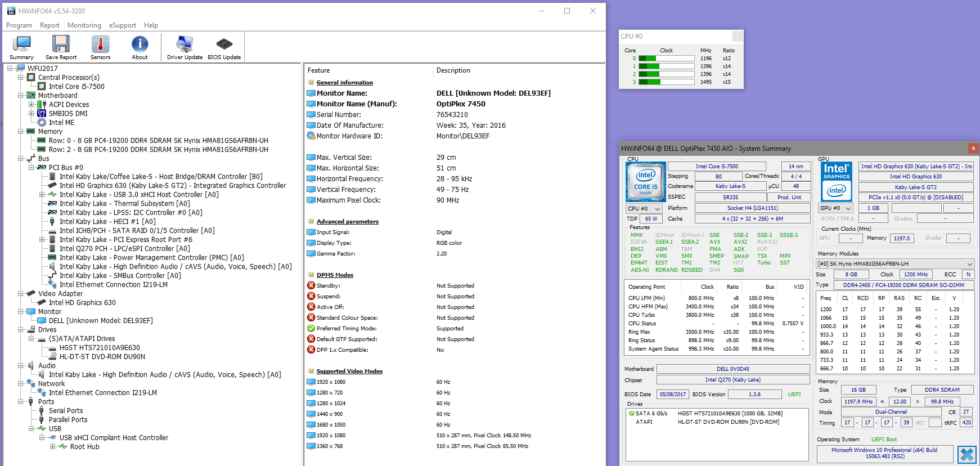Viewport: 980px width, 466px height.
Task: Click the Save Report toolbar icon
Action: 61,47
